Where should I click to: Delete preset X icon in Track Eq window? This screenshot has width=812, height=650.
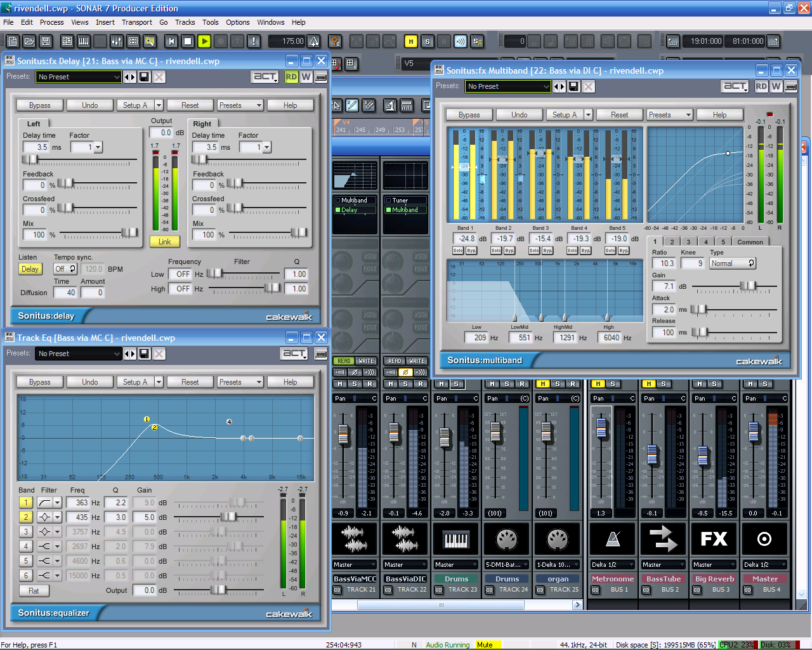click(159, 354)
